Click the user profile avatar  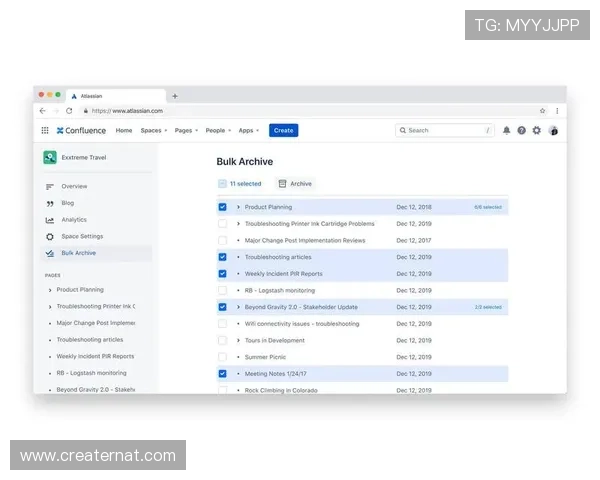(x=553, y=130)
